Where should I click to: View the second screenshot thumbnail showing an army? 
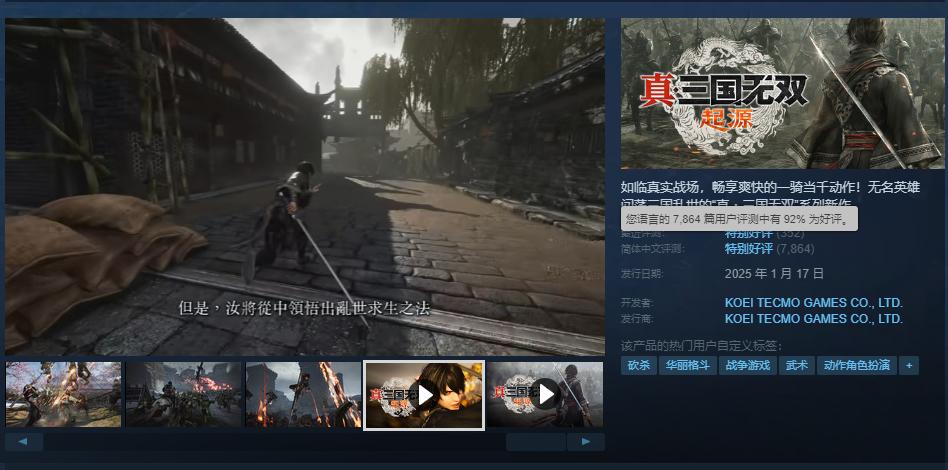[184, 394]
